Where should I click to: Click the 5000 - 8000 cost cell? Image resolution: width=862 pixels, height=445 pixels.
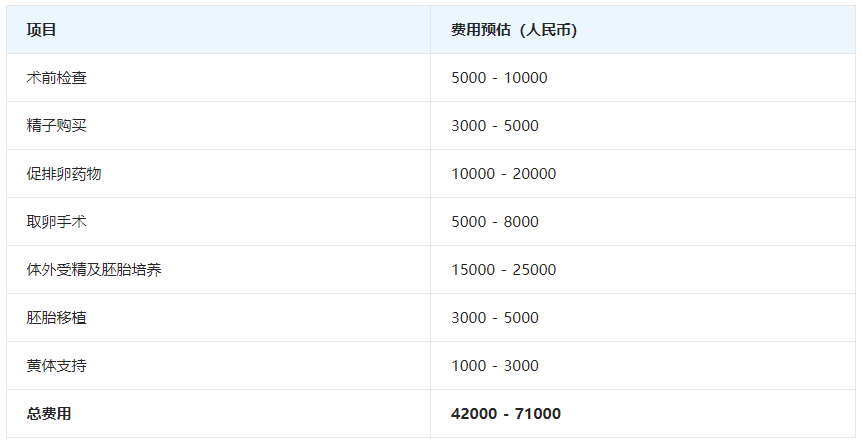495,222
